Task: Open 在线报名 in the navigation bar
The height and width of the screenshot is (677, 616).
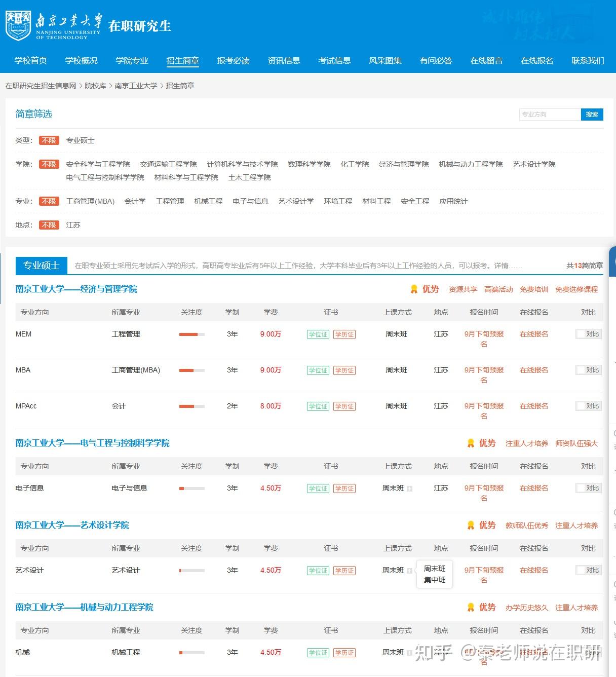Action: pyautogui.click(x=537, y=60)
